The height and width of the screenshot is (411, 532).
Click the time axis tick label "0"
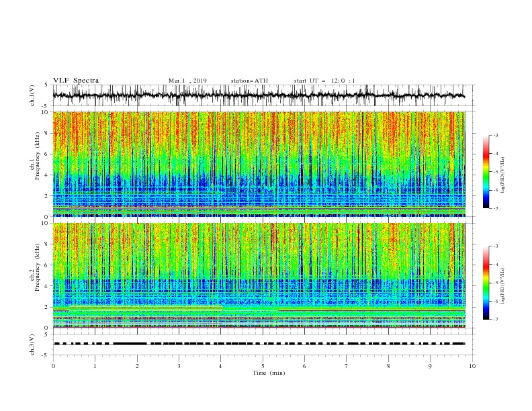(53, 366)
